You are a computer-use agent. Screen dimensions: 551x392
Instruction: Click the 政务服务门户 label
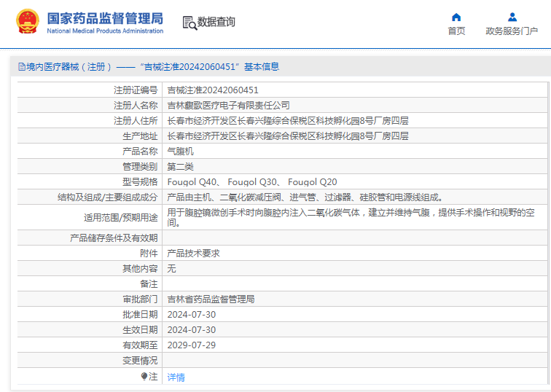(x=512, y=31)
